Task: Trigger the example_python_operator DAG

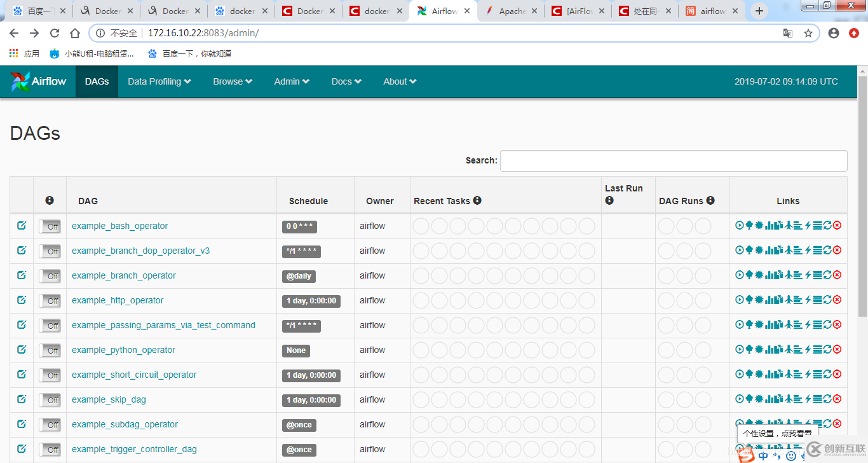Action: pyautogui.click(x=740, y=349)
